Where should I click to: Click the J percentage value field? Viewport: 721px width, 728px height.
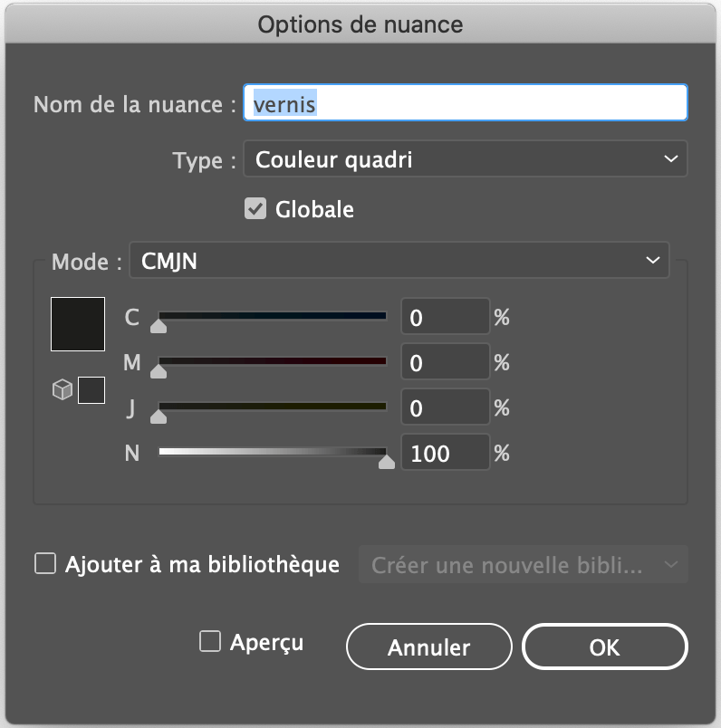[x=445, y=408]
